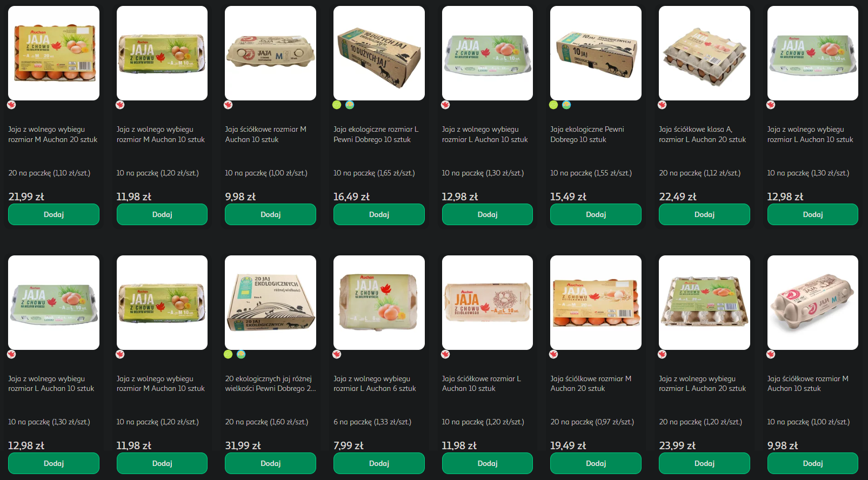
Task: Open 10 dużych jaj Pewni Dobrego box thumbnail
Action: click(x=379, y=53)
